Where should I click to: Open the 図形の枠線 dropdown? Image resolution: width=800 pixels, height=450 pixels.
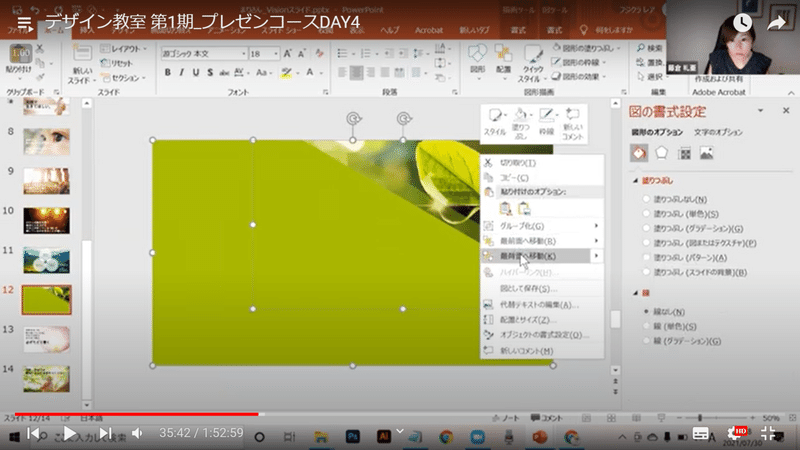[579, 62]
